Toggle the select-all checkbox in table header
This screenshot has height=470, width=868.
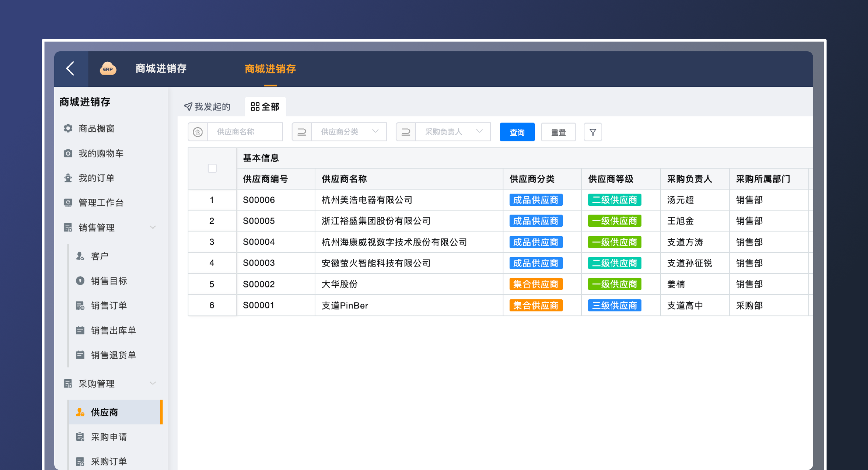pos(212,168)
